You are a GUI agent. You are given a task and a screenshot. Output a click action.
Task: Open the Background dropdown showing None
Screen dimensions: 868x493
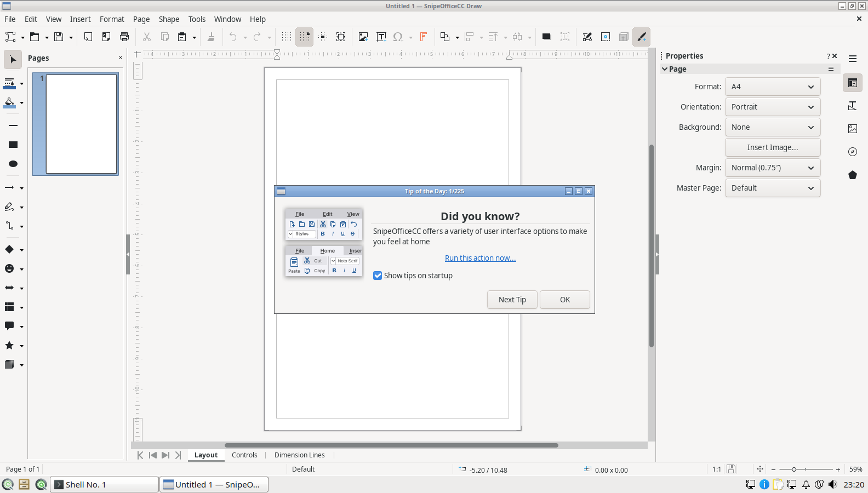coord(773,127)
